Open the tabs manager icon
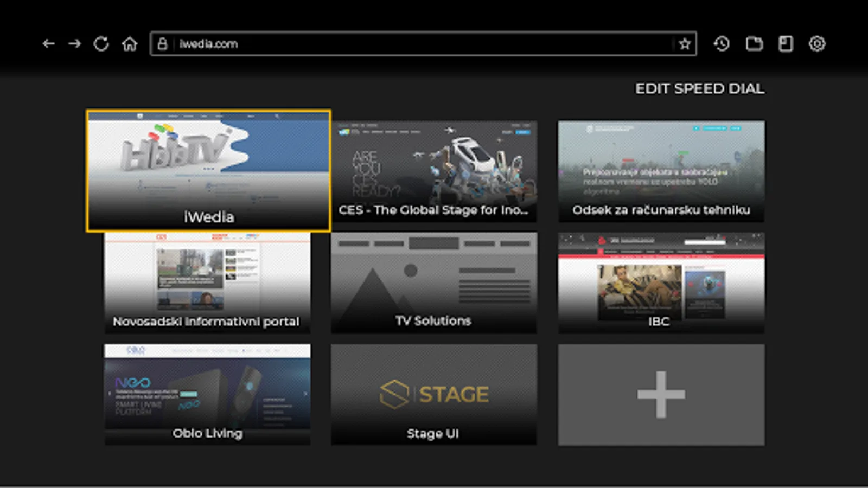Viewport: 868px width, 488px height. pos(754,44)
